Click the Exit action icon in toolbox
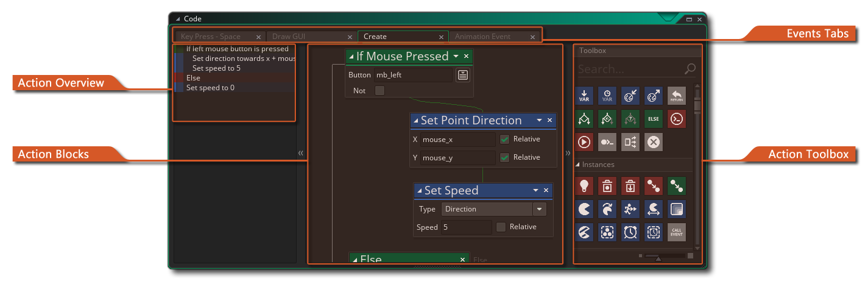This screenshot has width=868, height=281. pyautogui.click(x=654, y=142)
